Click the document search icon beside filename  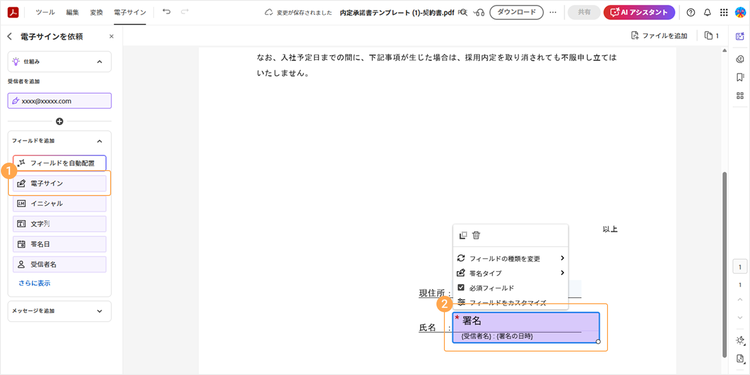(463, 13)
